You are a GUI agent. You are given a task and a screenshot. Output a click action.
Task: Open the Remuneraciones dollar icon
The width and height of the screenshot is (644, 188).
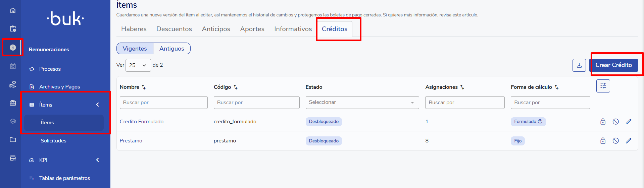pos(13,47)
